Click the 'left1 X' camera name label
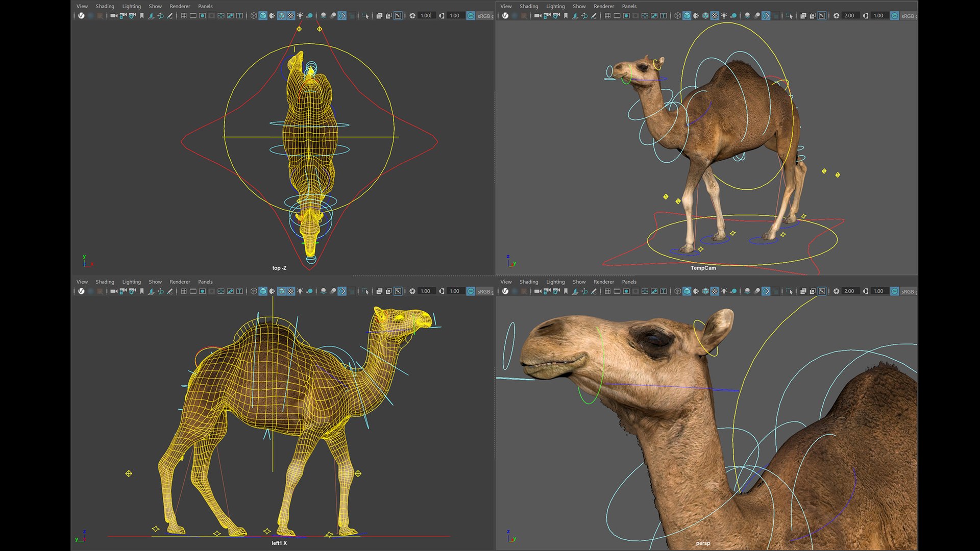This screenshot has height=551, width=980. click(279, 543)
